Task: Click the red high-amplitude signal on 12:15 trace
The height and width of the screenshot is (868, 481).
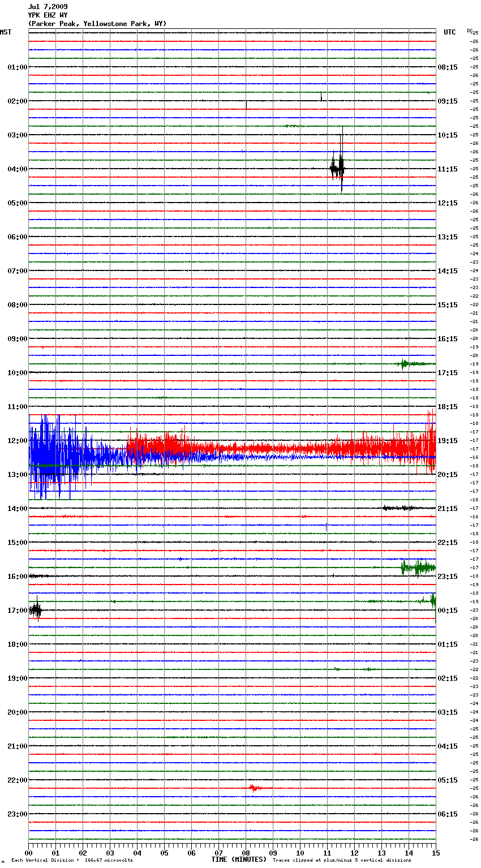Action: [281, 448]
